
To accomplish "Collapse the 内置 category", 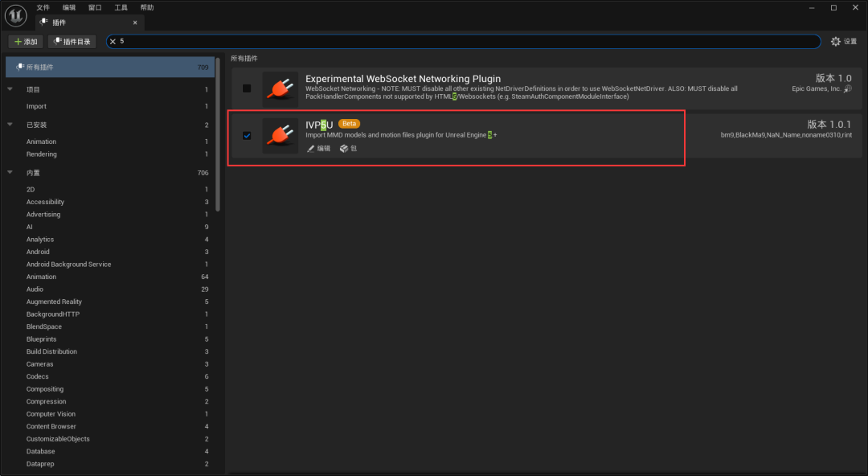I will (x=10, y=172).
